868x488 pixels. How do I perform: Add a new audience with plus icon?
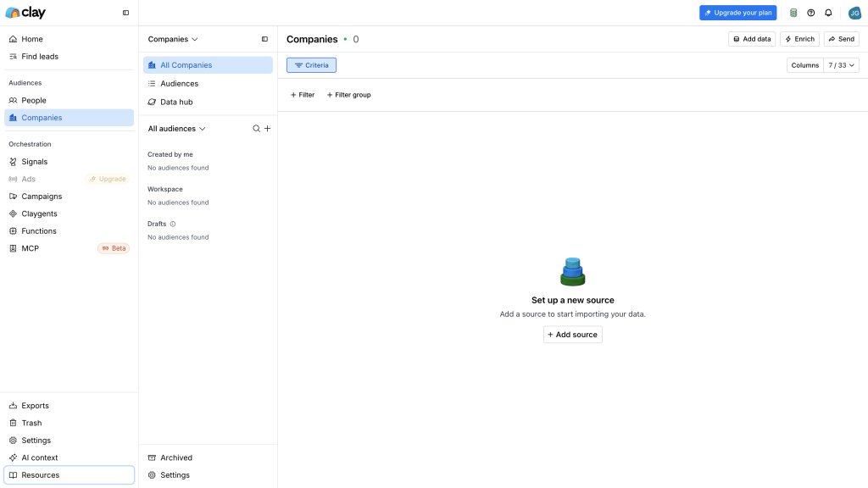tap(267, 129)
